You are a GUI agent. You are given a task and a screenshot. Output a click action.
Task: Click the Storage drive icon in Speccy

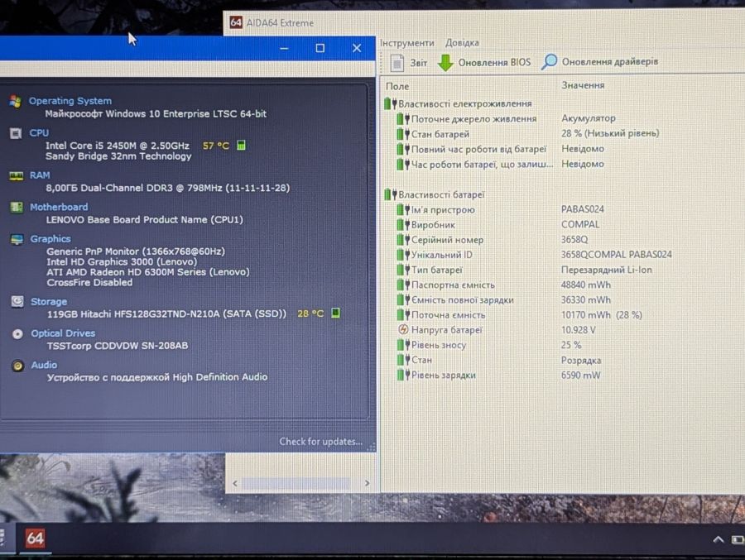(17, 302)
